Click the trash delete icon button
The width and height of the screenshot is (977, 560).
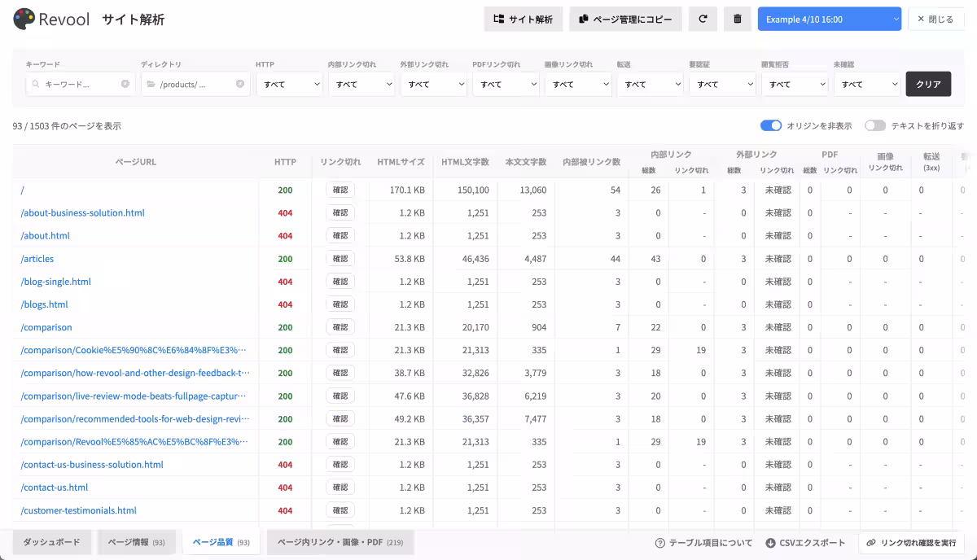(738, 19)
